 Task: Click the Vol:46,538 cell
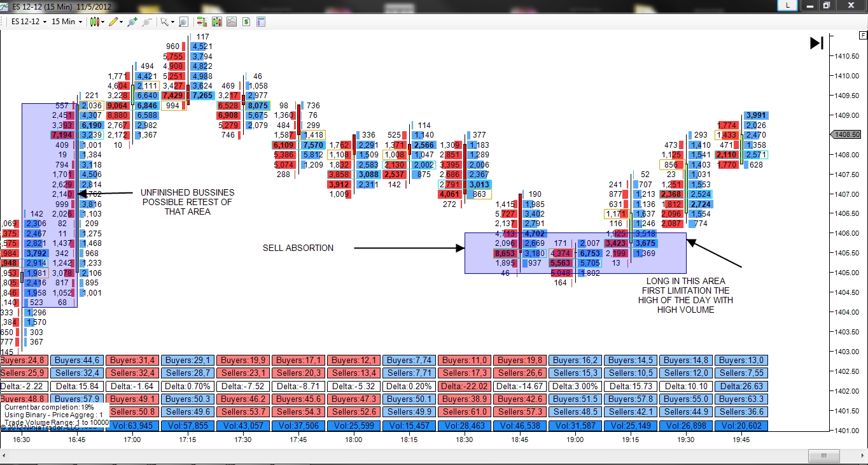click(x=519, y=426)
